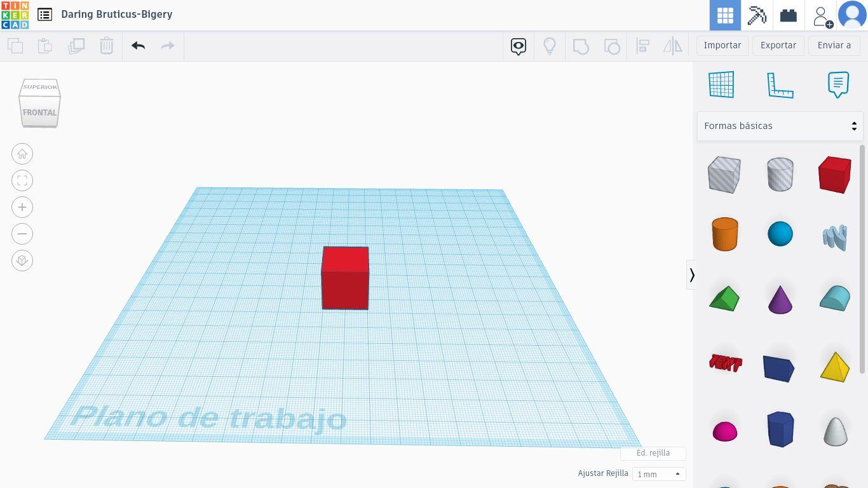Click the Tinkercad logo
Image resolution: width=868 pixels, height=488 pixels.
pos(15,15)
